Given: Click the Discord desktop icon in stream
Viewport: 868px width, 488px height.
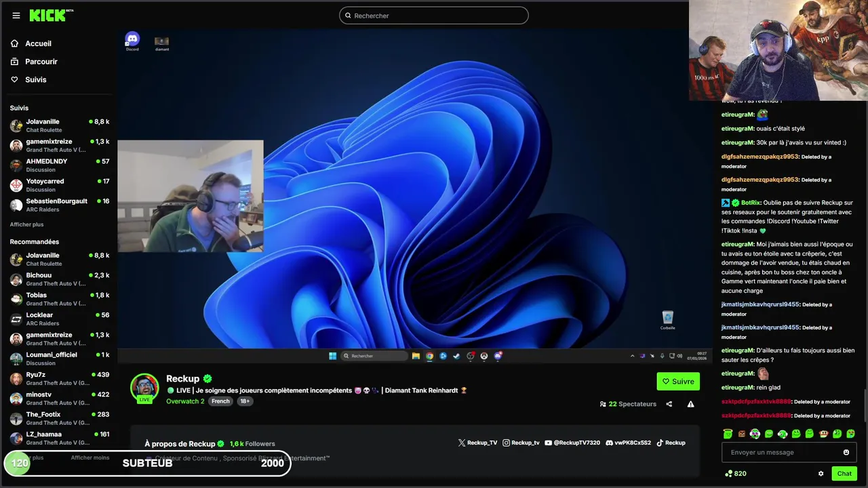Looking at the screenshot, I should point(132,41).
